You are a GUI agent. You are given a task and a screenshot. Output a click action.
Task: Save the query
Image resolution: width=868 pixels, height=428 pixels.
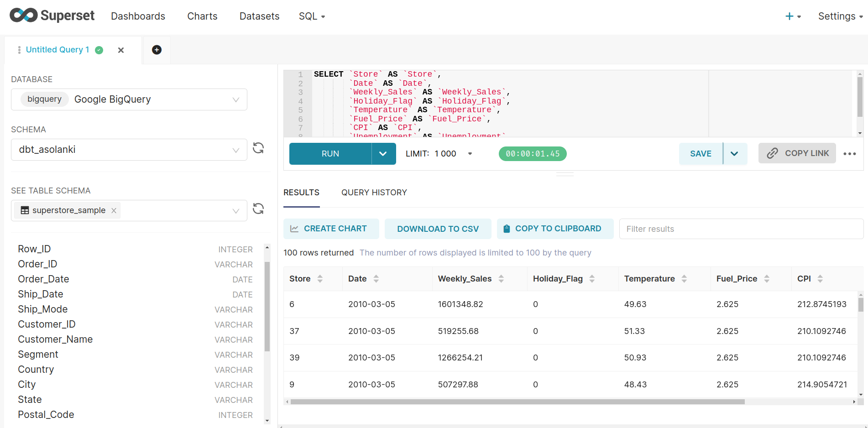pyautogui.click(x=701, y=154)
